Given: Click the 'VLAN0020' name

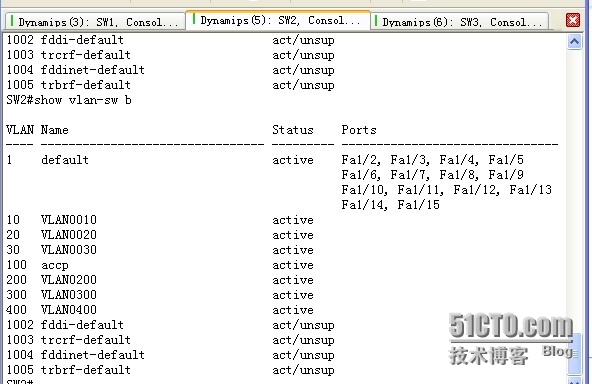Looking at the screenshot, I should (x=69, y=235).
